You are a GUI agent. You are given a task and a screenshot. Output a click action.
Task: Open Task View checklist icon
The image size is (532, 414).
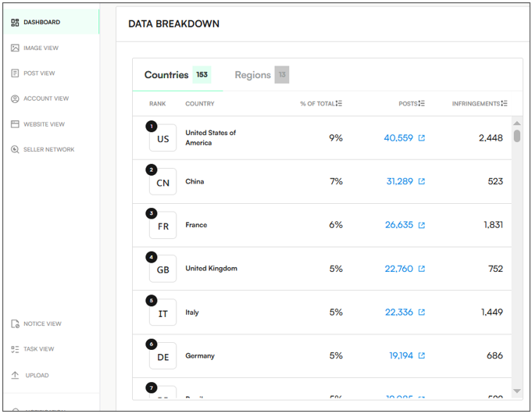15,349
